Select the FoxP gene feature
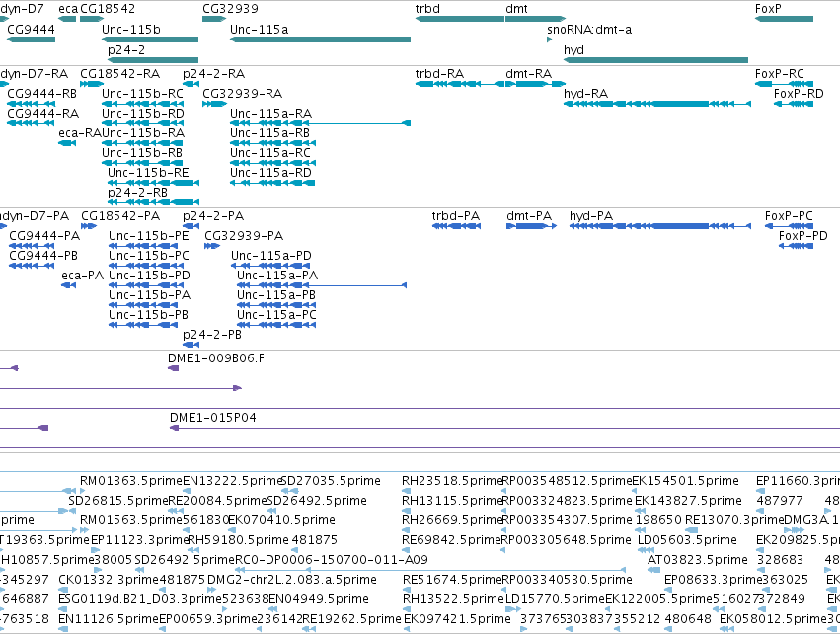This screenshot has width=840, height=634. point(784,19)
